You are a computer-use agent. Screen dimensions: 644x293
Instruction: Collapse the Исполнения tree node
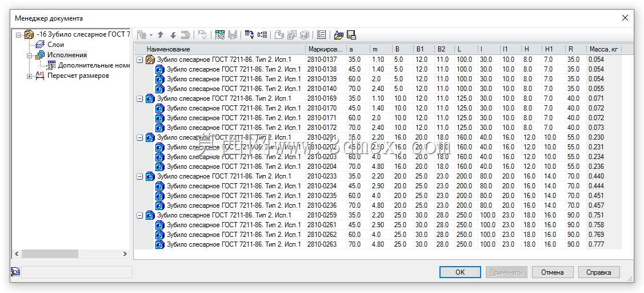(x=30, y=55)
